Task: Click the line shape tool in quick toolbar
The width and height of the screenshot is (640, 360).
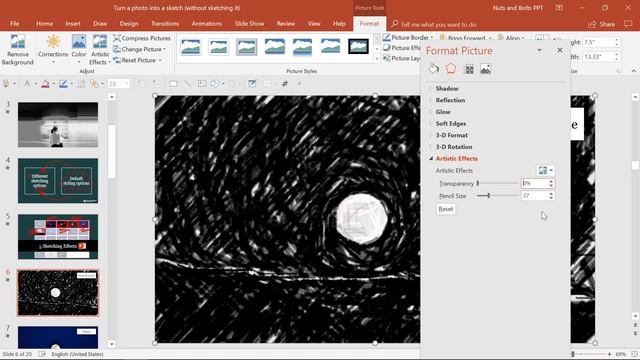Action: (x=188, y=84)
